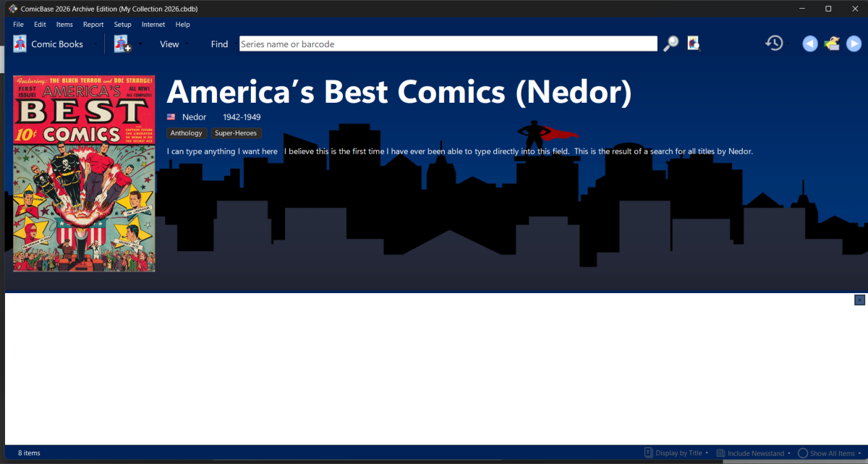
Task: Open the history clock icon
Action: point(774,43)
